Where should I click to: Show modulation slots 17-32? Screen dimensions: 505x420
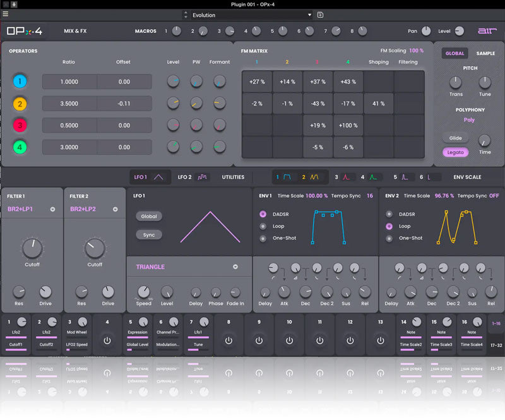[496, 345]
